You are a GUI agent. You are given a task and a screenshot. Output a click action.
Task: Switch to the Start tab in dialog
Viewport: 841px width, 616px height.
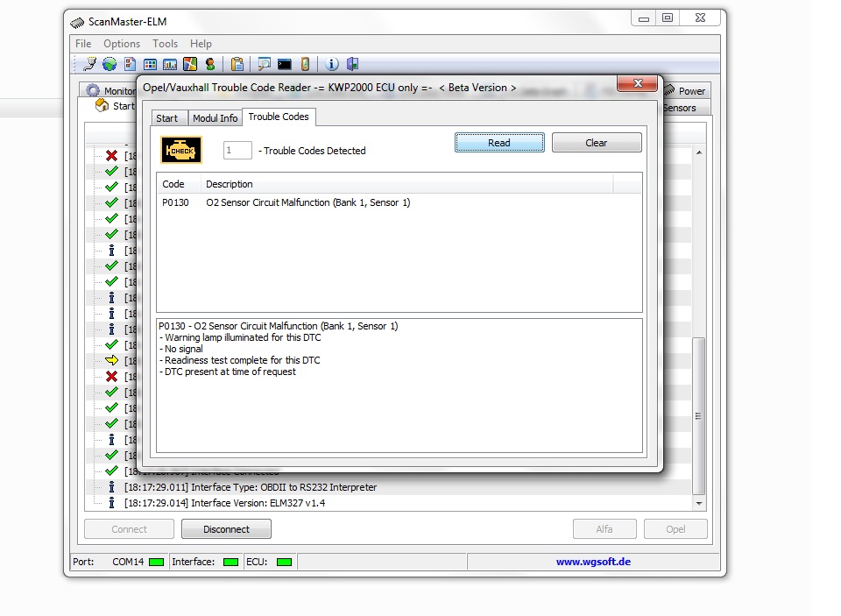[x=166, y=118]
